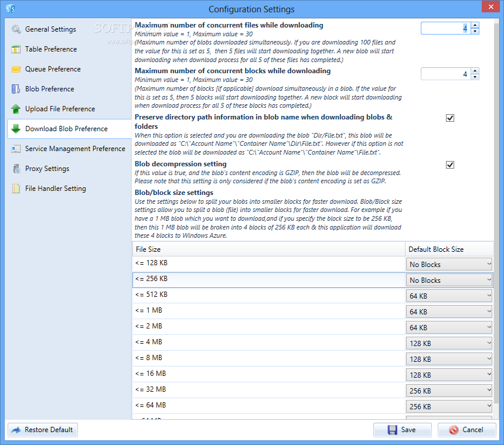
Task: Open block size dropdown for <= 8 MB
Action: [x=449, y=359]
